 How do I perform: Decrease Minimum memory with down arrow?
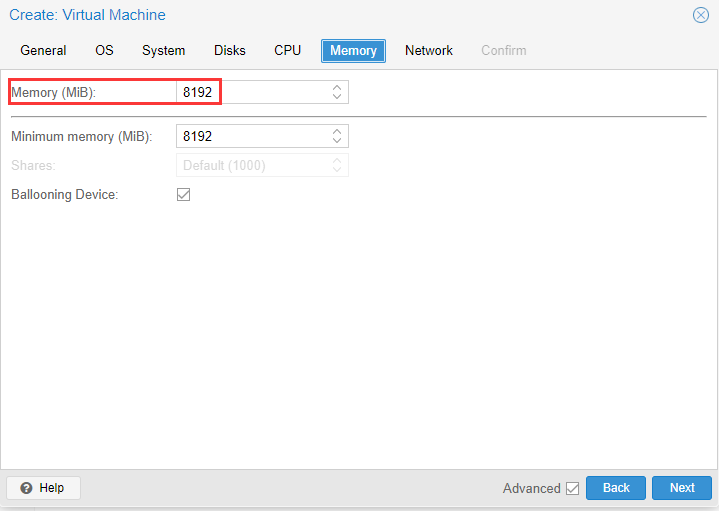(337, 141)
